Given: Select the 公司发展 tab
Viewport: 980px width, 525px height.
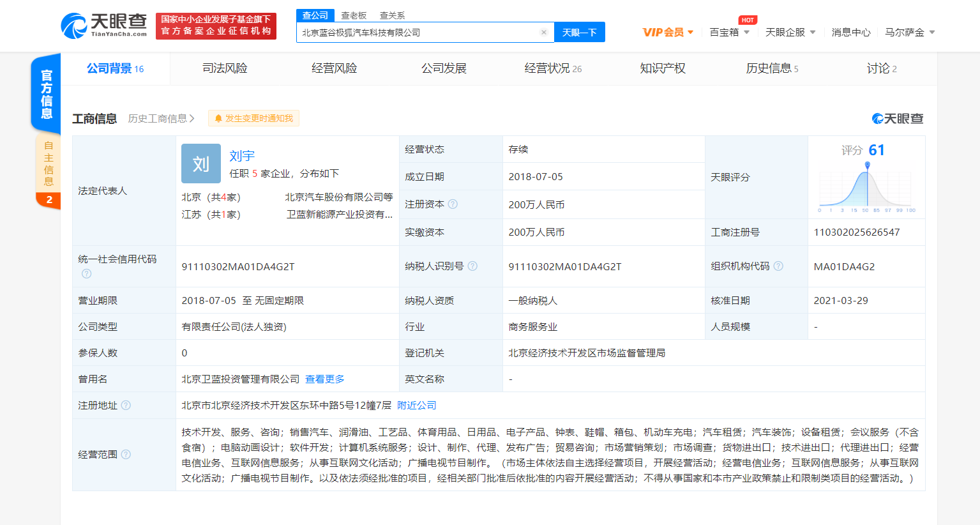Looking at the screenshot, I should [x=444, y=68].
